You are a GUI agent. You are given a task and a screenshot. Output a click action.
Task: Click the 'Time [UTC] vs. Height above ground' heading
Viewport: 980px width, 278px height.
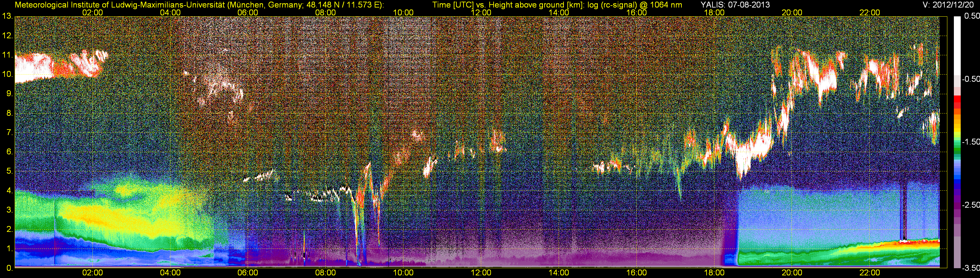pos(557,5)
